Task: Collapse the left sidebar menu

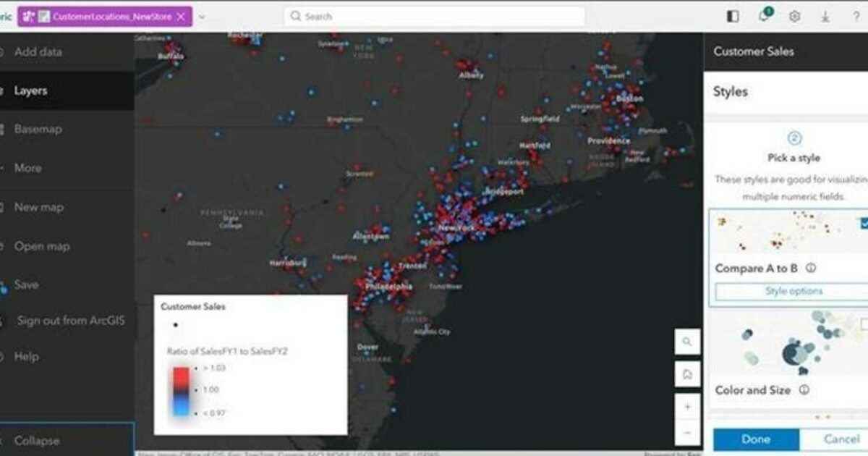Action: coord(36,440)
